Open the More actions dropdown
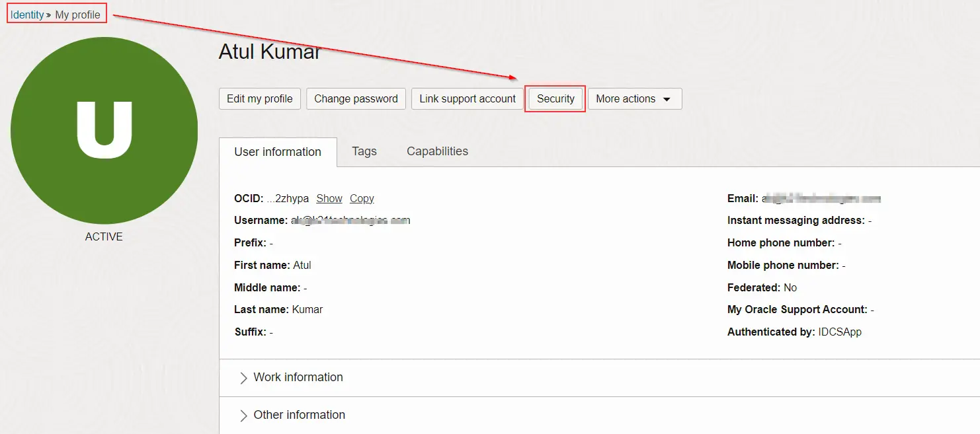Viewport: 980px width, 434px height. click(633, 99)
